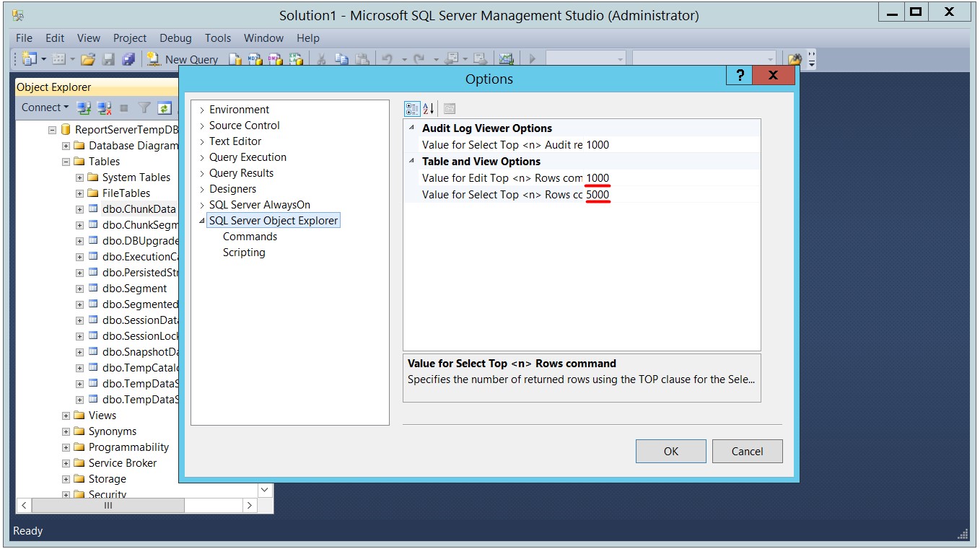Select Scripting under SQL Server Object Explorer
This screenshot has height=549, width=980.
[244, 252]
